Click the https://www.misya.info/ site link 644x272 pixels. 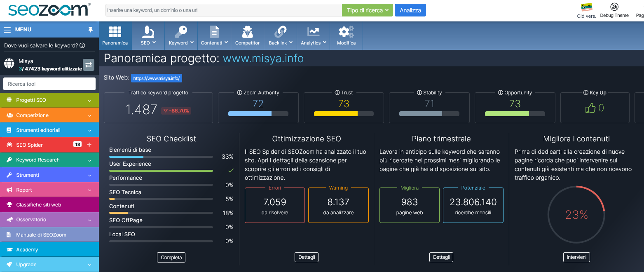(x=157, y=78)
